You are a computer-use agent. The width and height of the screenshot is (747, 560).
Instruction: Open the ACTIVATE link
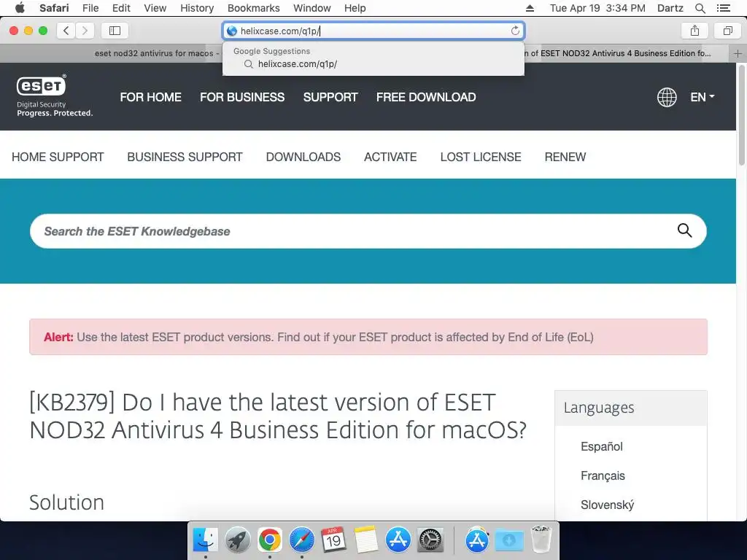[x=390, y=157]
